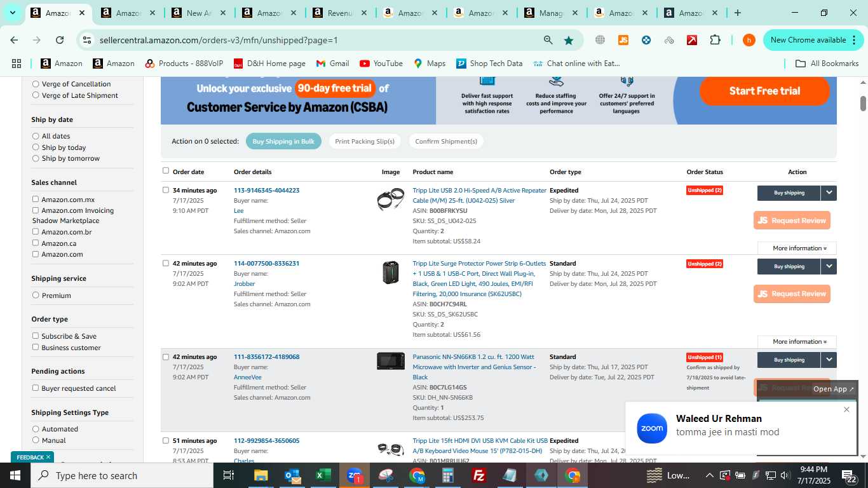Open order 114-0077500-8336231 details
The height and width of the screenshot is (488, 868).
[x=266, y=263]
